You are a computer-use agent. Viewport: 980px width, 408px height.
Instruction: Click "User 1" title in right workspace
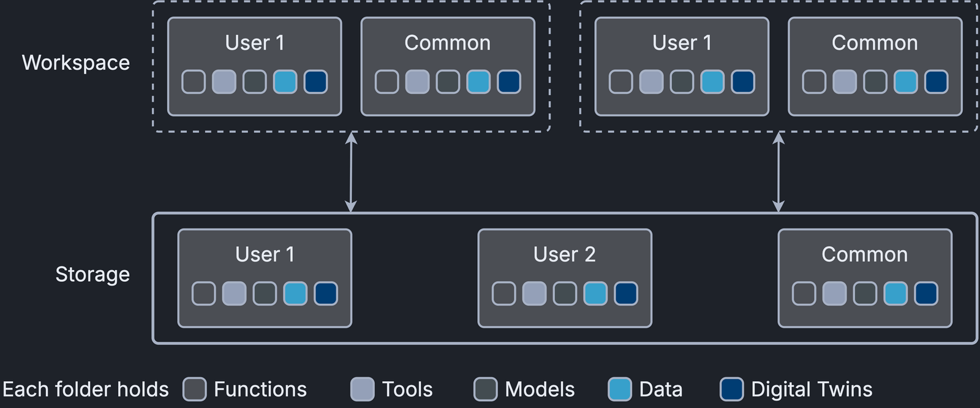coord(682,43)
